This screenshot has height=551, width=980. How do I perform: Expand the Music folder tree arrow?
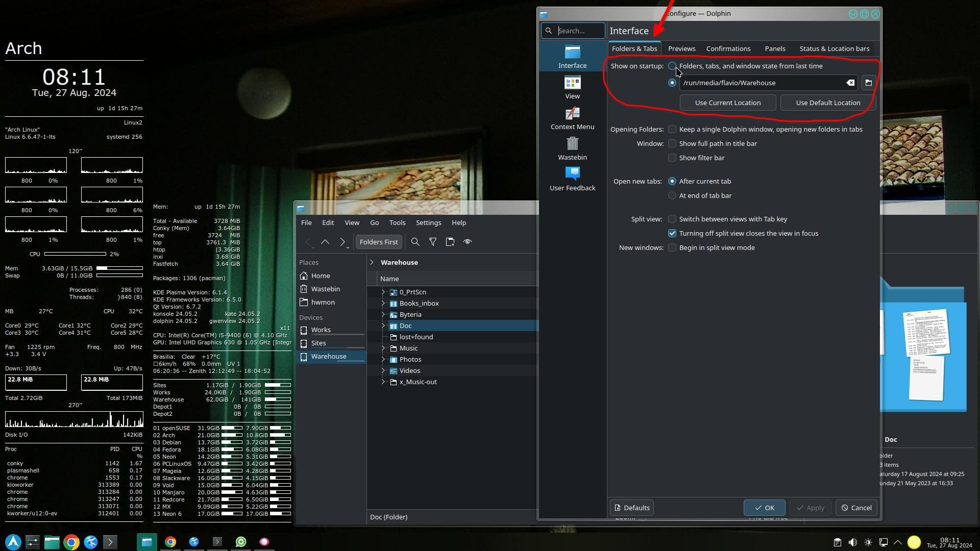383,348
